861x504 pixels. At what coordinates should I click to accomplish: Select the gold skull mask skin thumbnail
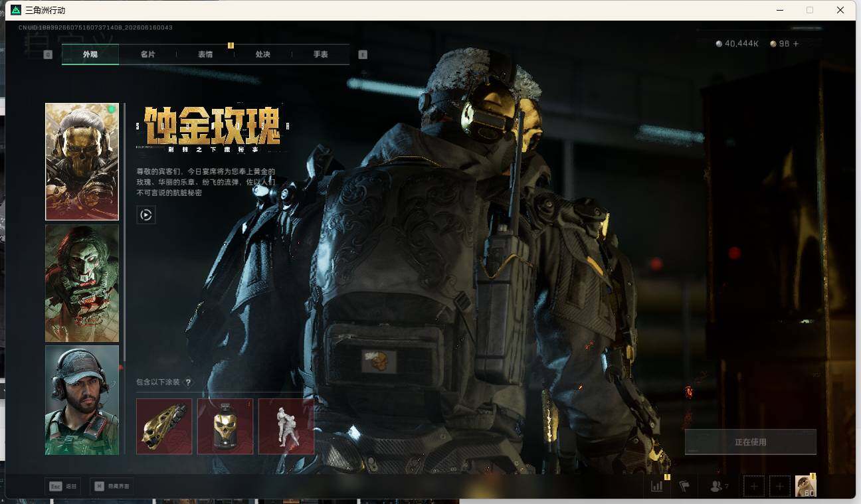point(82,161)
